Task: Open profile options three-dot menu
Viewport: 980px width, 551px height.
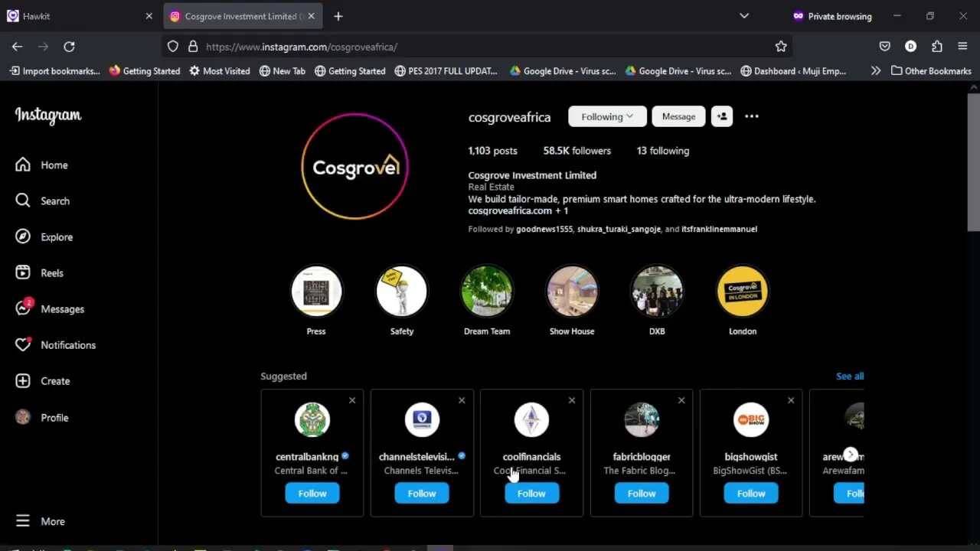Action: [752, 116]
